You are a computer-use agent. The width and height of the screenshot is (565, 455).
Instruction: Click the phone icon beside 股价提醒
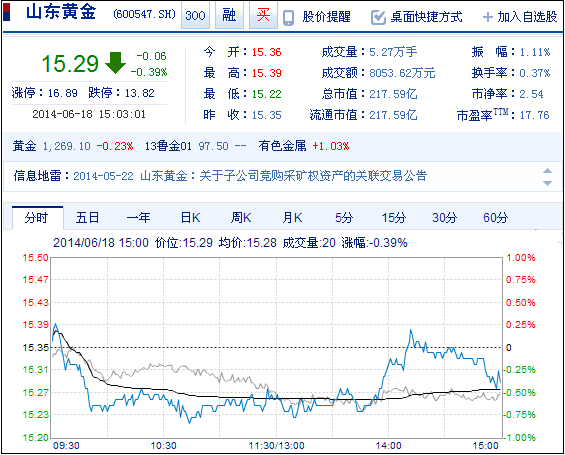pyautogui.click(x=288, y=17)
